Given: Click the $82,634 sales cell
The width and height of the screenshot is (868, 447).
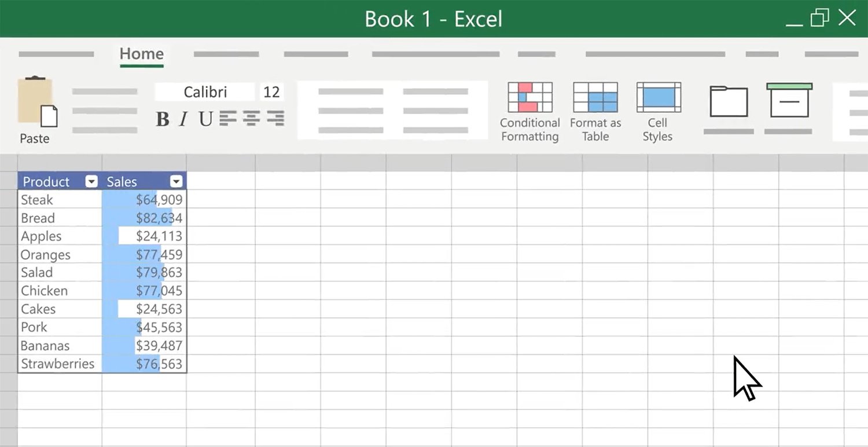Looking at the screenshot, I should [x=144, y=218].
